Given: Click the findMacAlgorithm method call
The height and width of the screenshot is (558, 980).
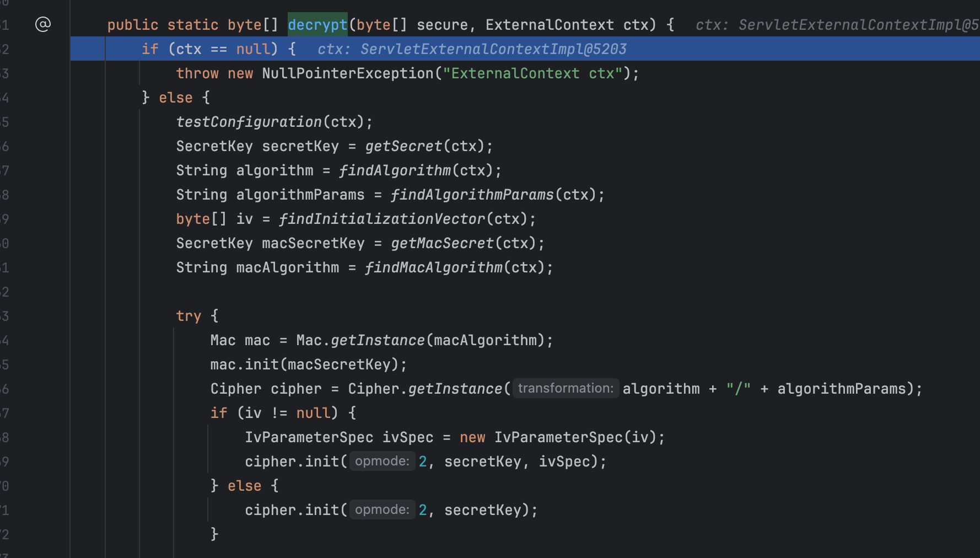Looking at the screenshot, I should 433,267.
